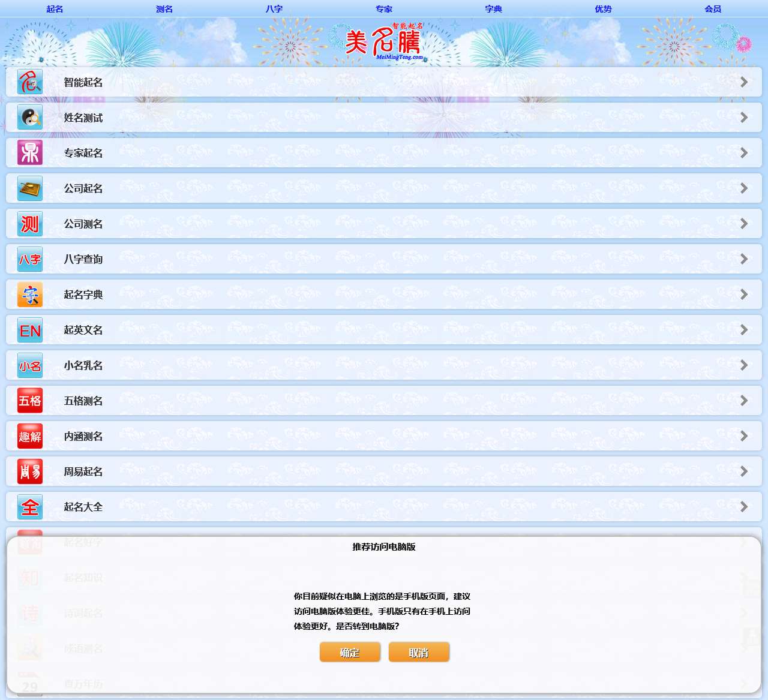The width and height of the screenshot is (768, 700).
Task: Click the 公司起名 icon
Action: [30, 188]
